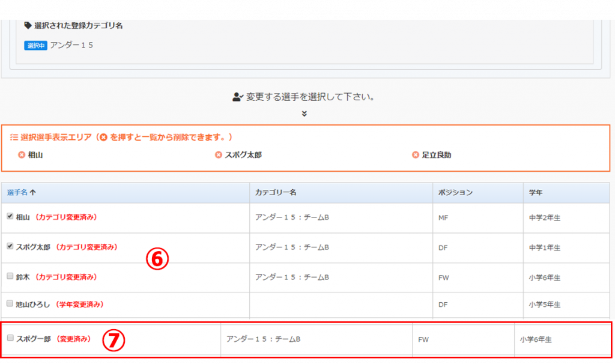
Task: Click the double-chevron down expander arrow
Action: pyautogui.click(x=304, y=114)
